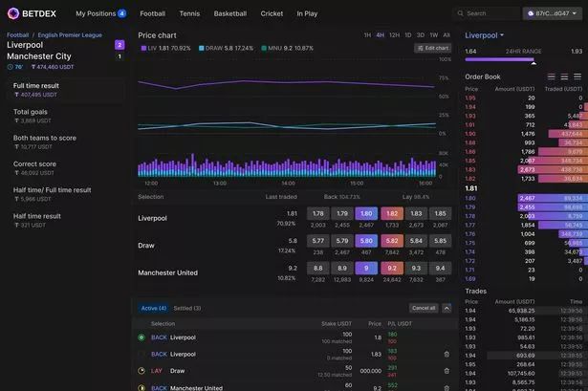Click the search magnifier icon
Viewport: 588px width, 391px height.
pos(460,13)
